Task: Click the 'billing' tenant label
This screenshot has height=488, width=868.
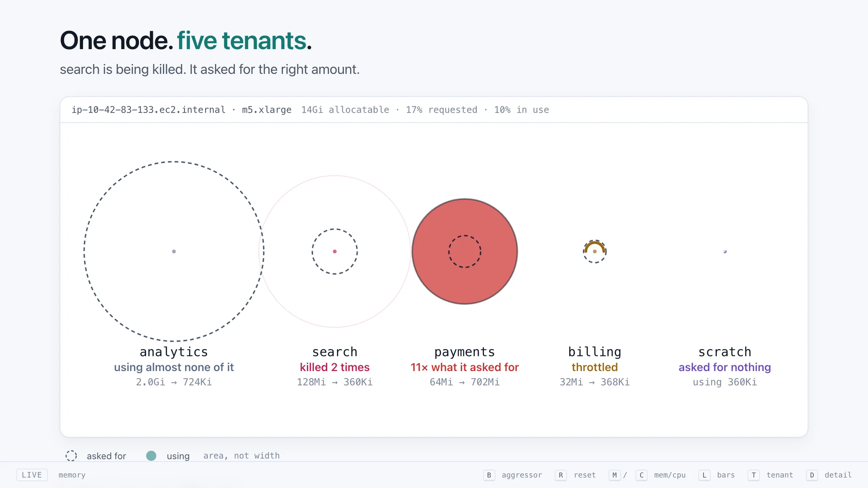Action: coord(595,352)
